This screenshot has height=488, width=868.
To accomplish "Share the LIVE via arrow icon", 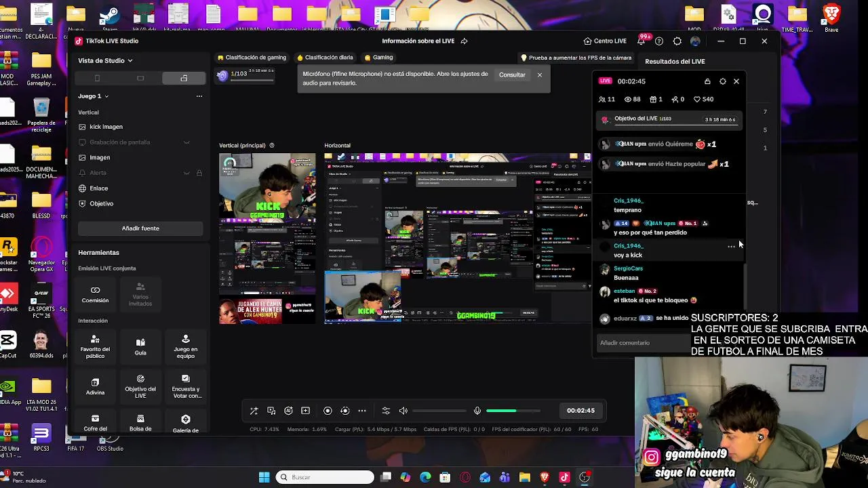I will [464, 41].
